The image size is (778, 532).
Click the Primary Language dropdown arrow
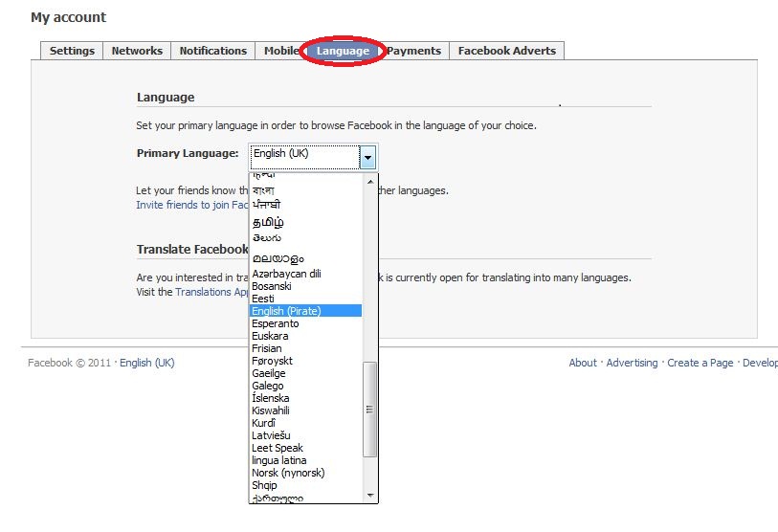[367, 158]
